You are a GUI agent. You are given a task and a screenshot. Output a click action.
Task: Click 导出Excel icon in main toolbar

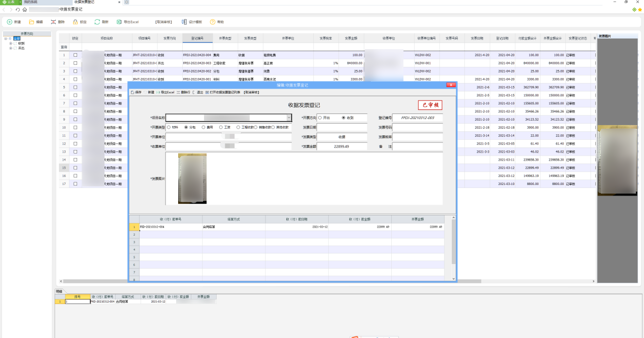(119, 22)
